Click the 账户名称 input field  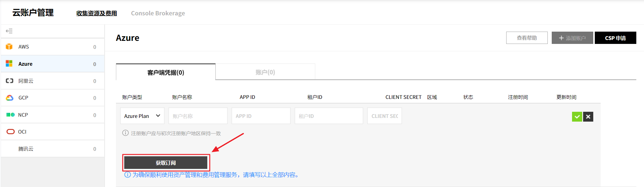tap(198, 116)
